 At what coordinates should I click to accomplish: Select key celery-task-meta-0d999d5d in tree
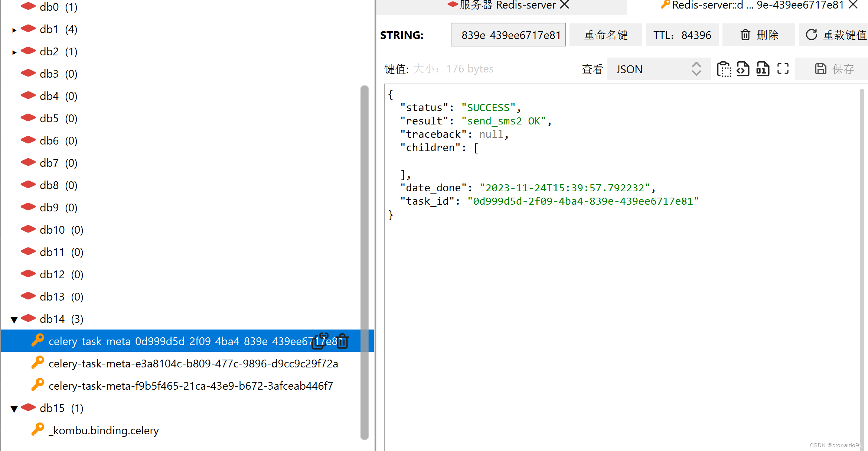[x=187, y=341]
